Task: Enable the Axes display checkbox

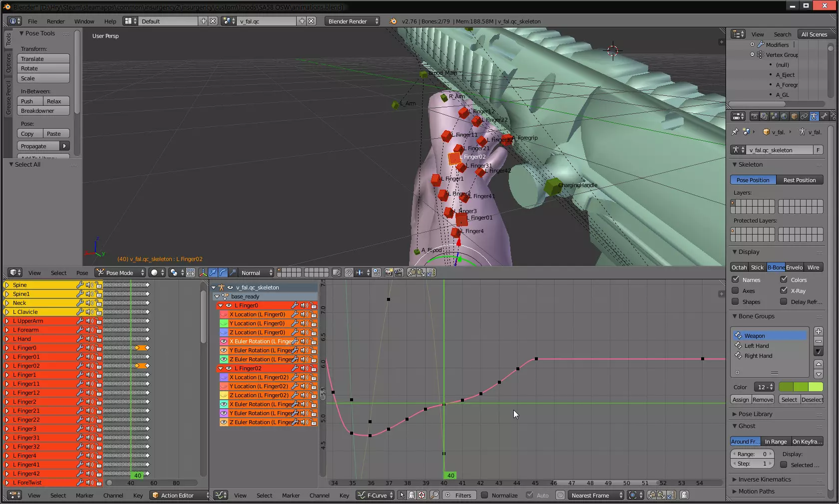Action: 735,291
